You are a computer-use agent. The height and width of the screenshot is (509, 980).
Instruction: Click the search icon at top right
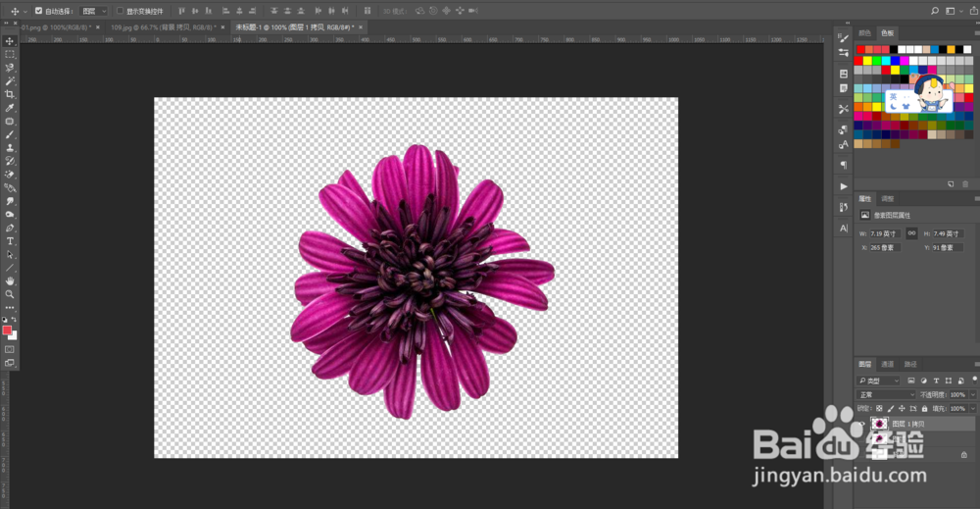pos(933,10)
